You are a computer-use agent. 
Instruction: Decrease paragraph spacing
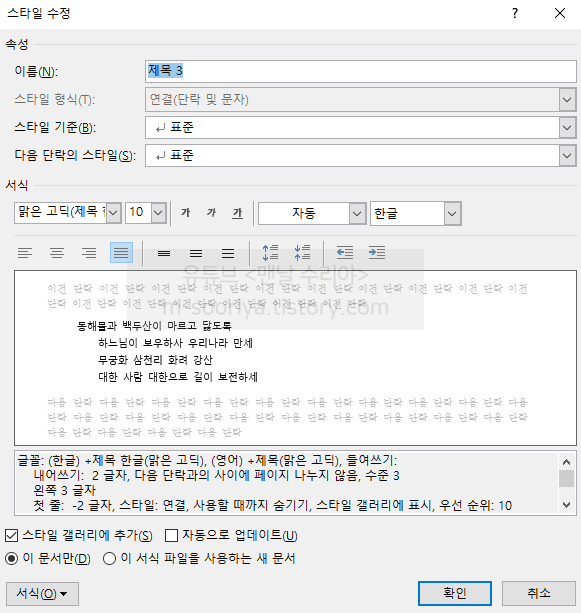coord(302,253)
